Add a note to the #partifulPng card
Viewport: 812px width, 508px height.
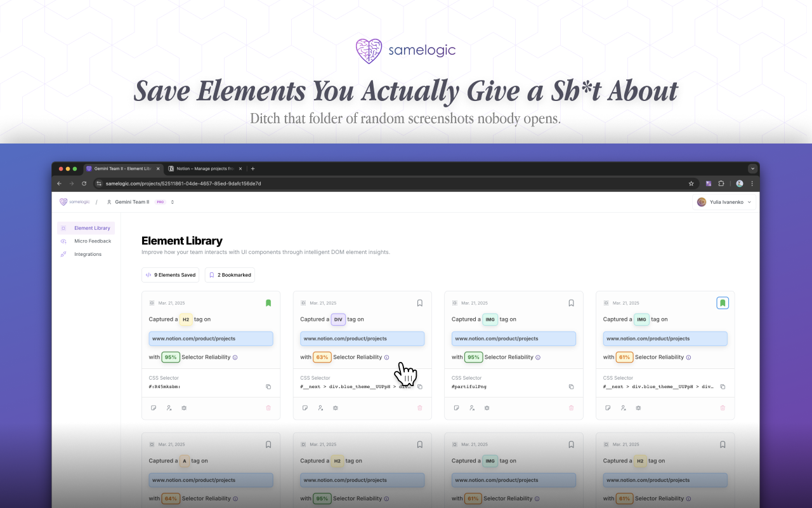pos(457,408)
